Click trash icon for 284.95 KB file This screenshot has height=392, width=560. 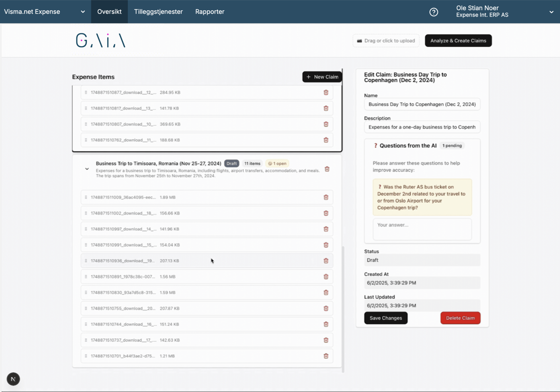[326, 92]
